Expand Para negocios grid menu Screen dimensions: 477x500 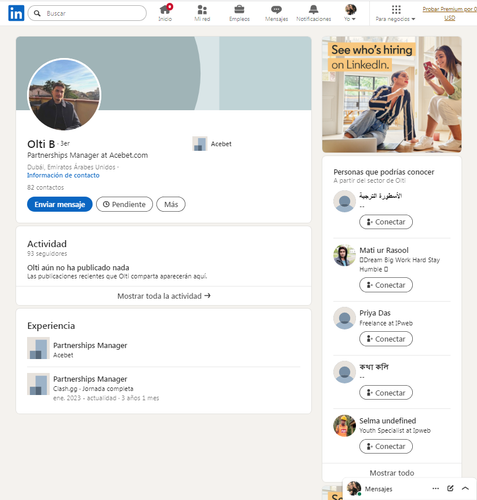[x=396, y=13]
